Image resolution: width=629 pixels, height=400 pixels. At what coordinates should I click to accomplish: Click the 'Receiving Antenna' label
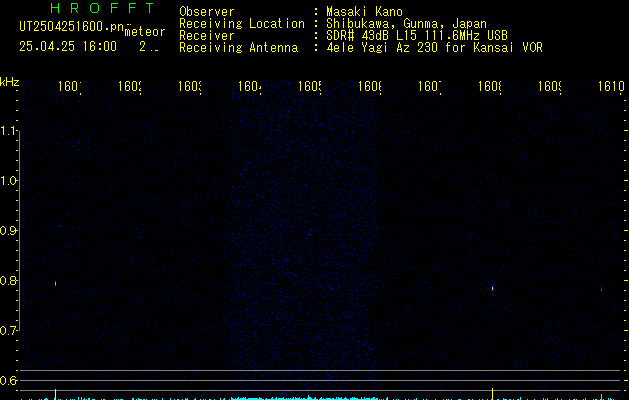click(x=238, y=47)
